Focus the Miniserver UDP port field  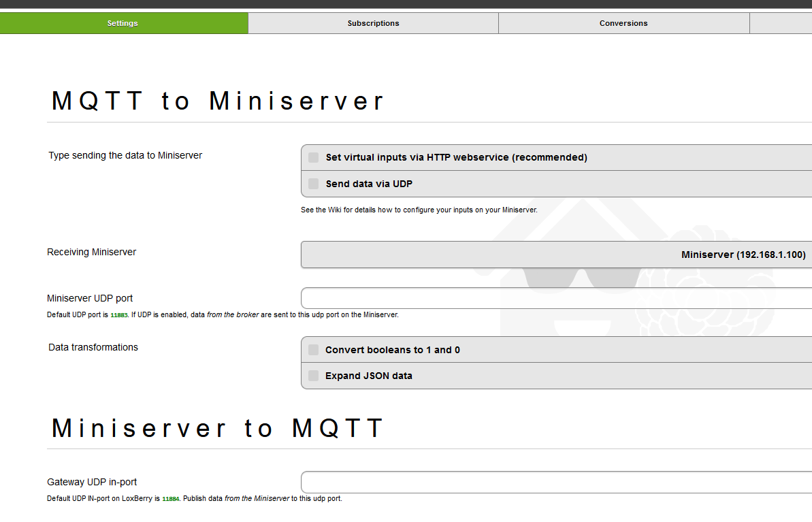556,298
